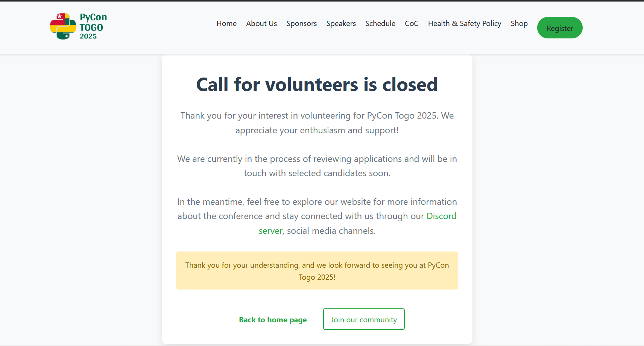Open the About Us page
This screenshot has height=346, width=644.
pos(261,23)
